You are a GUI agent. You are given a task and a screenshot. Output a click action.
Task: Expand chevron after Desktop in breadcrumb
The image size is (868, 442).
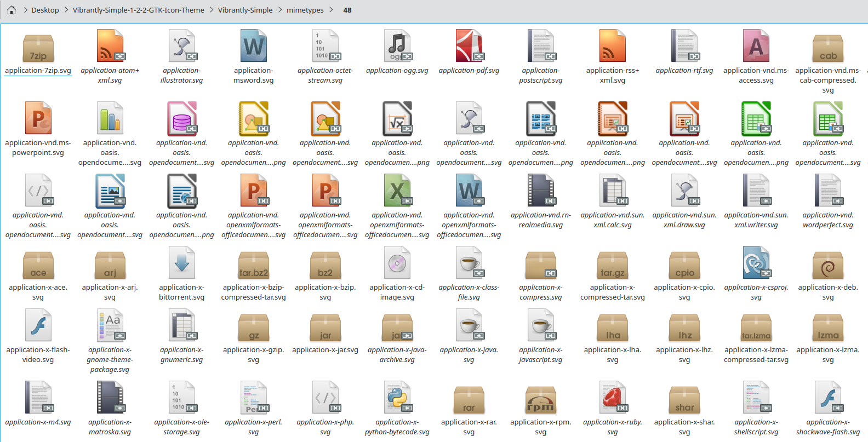(x=66, y=10)
